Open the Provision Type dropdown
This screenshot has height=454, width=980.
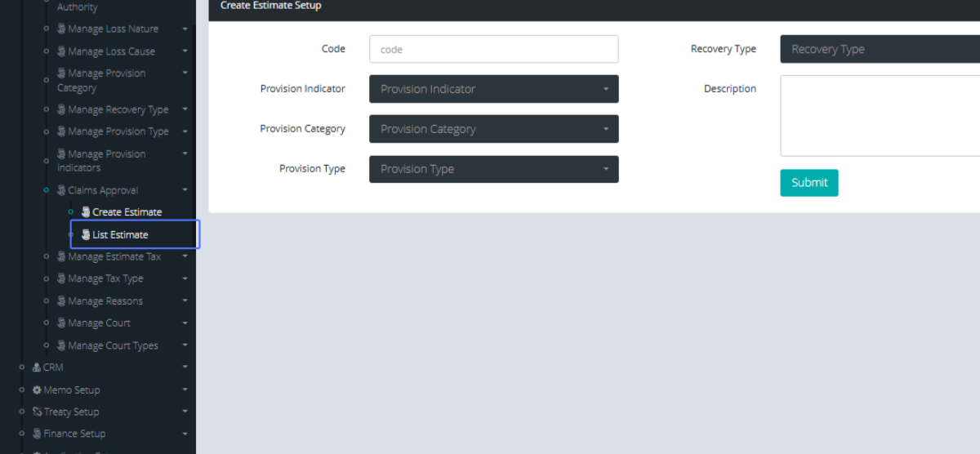click(x=493, y=169)
